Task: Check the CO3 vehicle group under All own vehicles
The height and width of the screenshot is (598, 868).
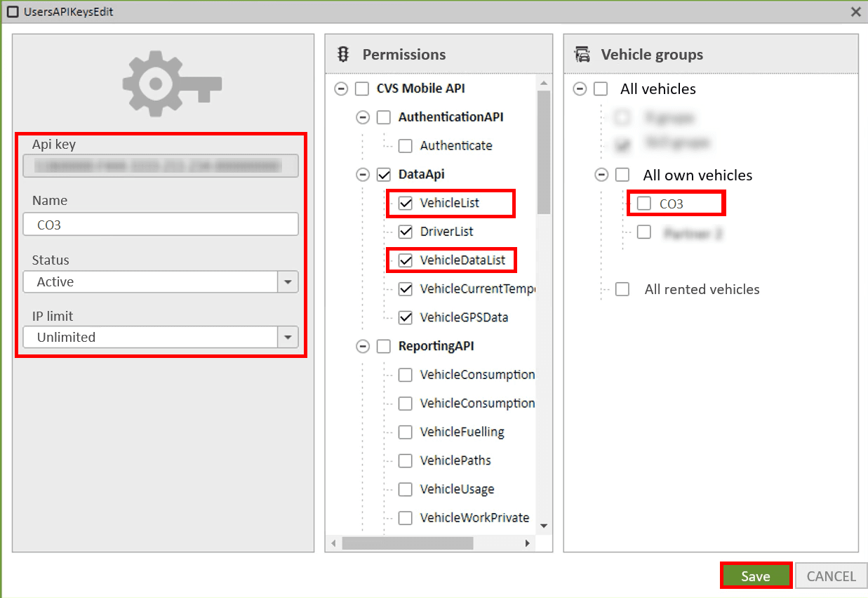Action: [643, 203]
